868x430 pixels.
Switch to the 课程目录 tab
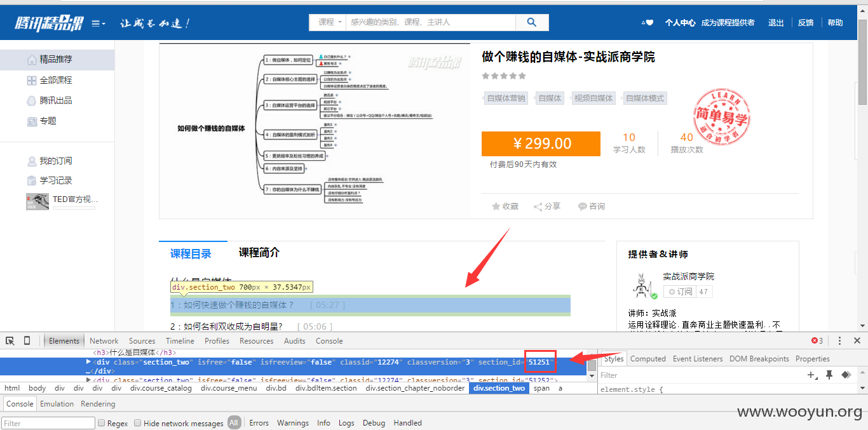[191, 253]
